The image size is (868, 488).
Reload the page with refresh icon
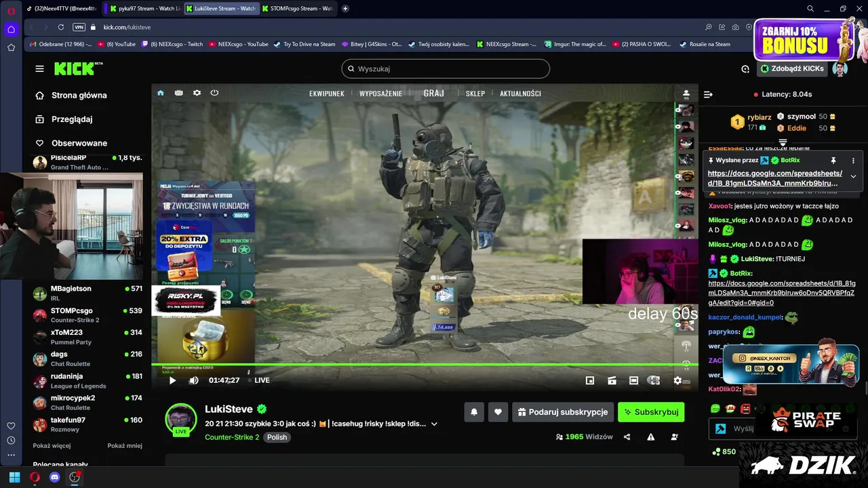(x=61, y=27)
